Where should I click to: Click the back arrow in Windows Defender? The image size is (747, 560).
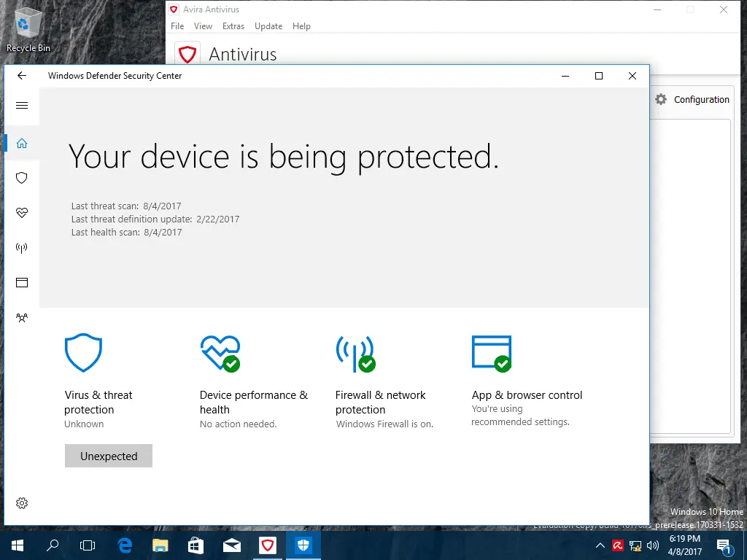coord(22,76)
